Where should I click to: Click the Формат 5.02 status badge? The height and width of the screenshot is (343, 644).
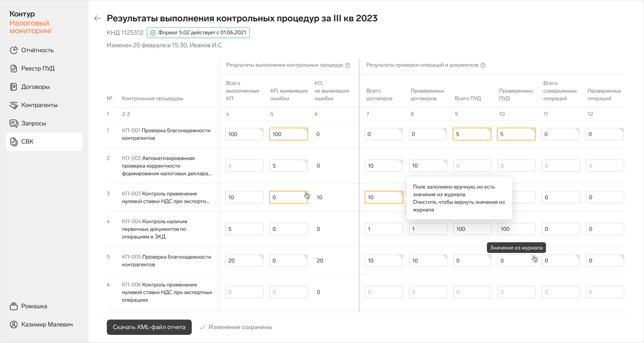pos(198,33)
